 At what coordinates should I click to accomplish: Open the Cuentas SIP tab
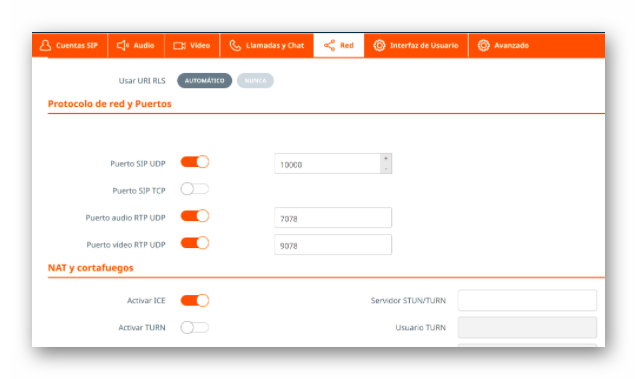(x=69, y=45)
